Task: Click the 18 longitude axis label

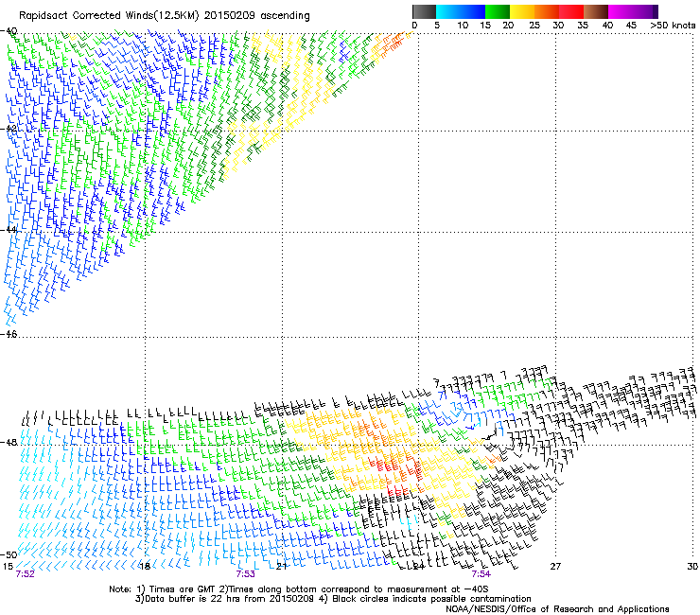Action: [145, 567]
